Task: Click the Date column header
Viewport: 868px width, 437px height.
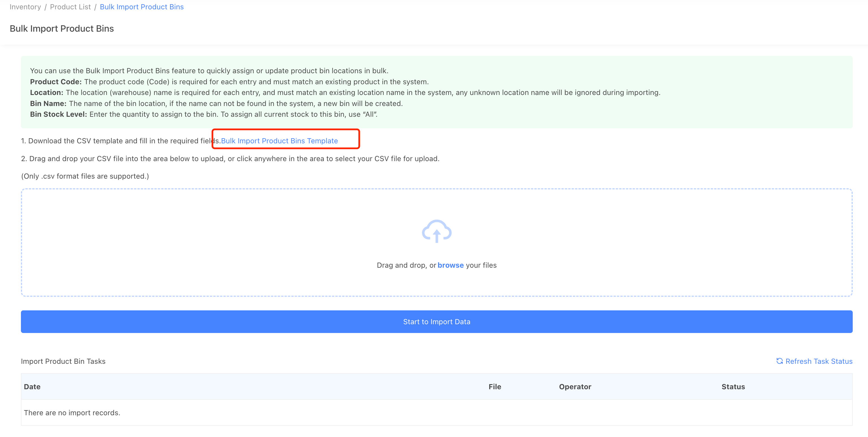Action: (x=32, y=386)
